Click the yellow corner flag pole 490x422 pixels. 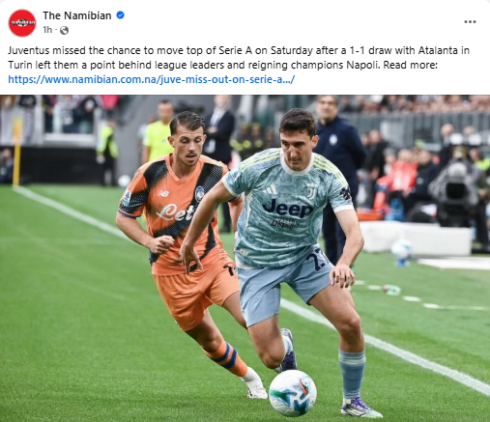pyautogui.click(x=17, y=152)
